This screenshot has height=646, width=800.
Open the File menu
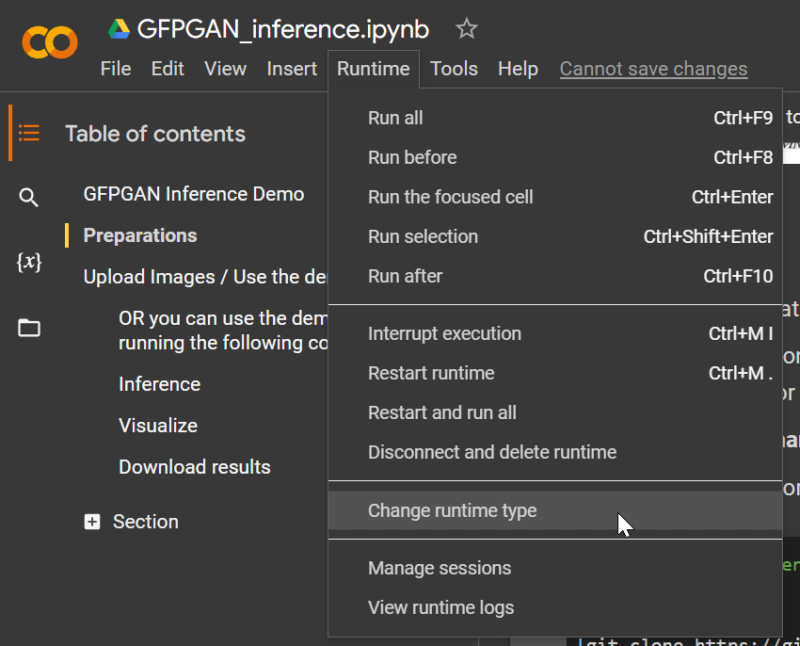115,69
